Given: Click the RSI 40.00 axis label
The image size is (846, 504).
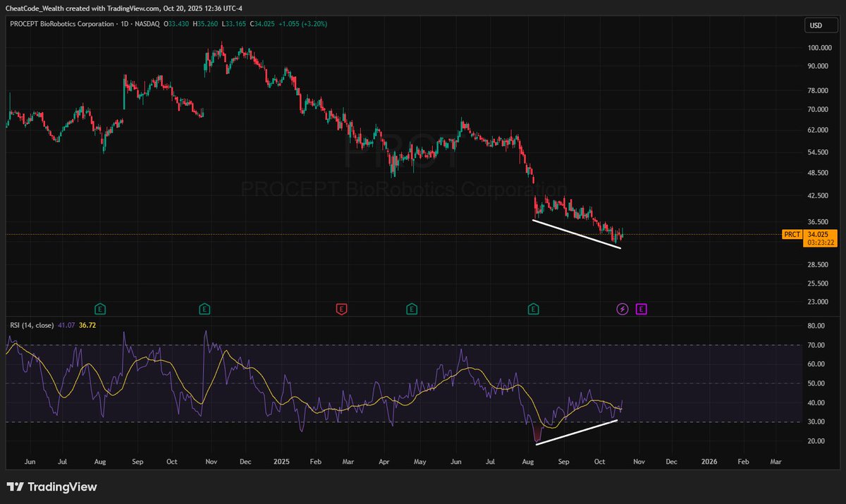Looking at the screenshot, I should (x=817, y=403).
